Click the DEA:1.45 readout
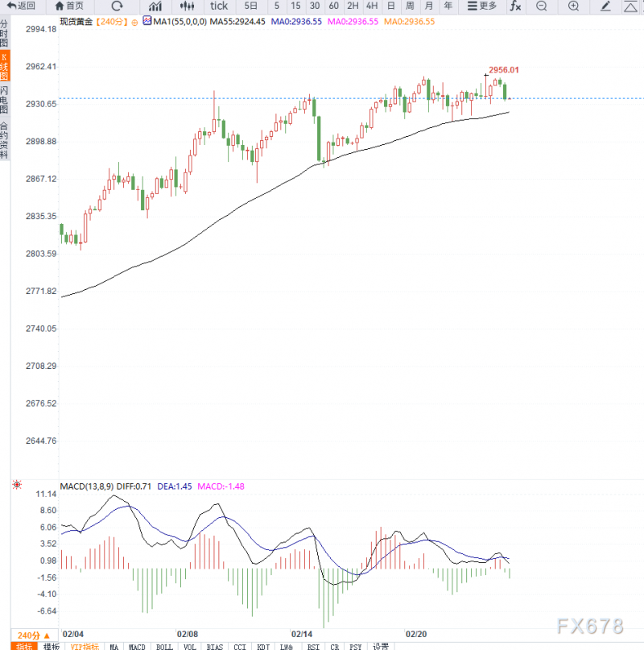 click(175, 486)
